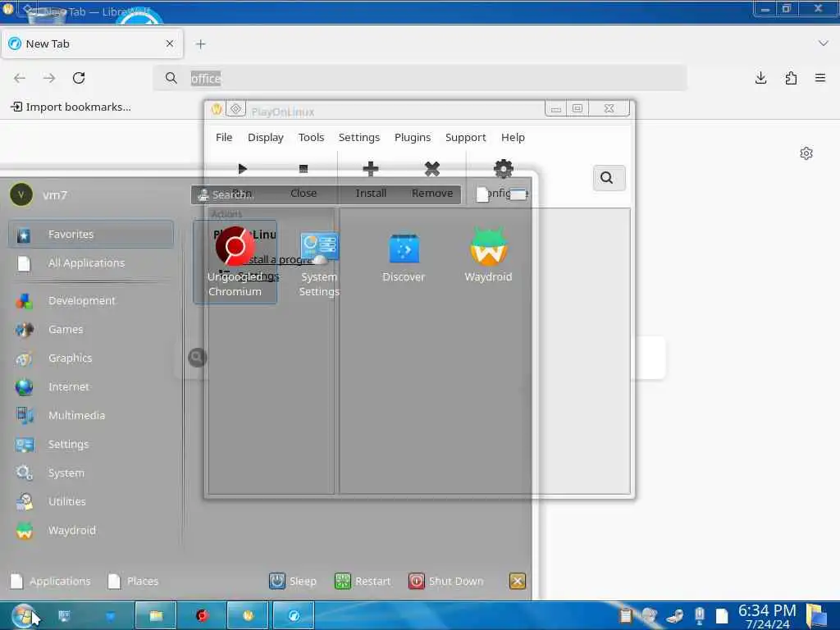The width and height of the screenshot is (840, 630).
Task: Click PlayOnLinux Remove cross icon
Action: coord(432,169)
